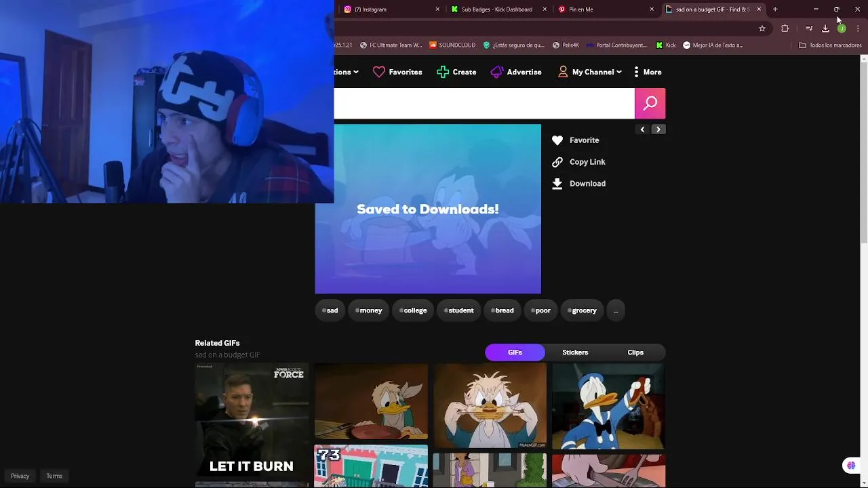Close the Pin en Me tab
The height and width of the screenshot is (488, 868).
(x=652, y=9)
